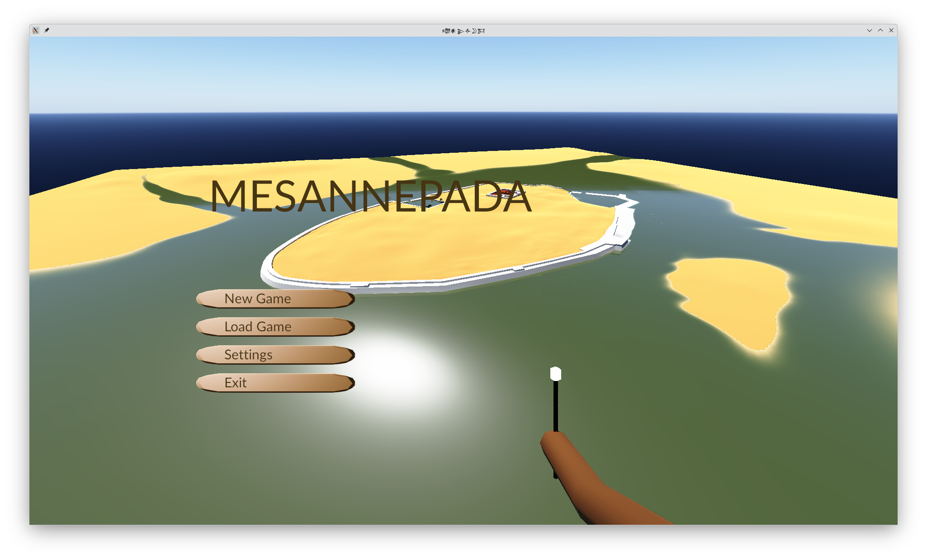Click the MESANNEPADA title text
The width and height of the screenshot is (927, 560).
370,197
